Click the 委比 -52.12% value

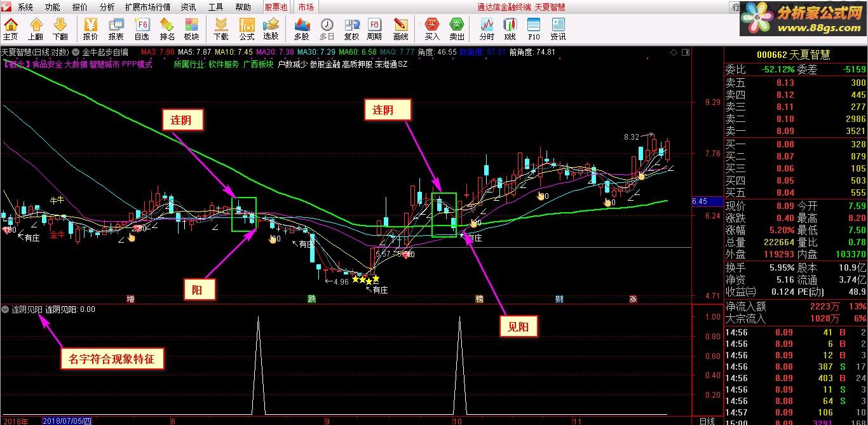[x=777, y=69]
